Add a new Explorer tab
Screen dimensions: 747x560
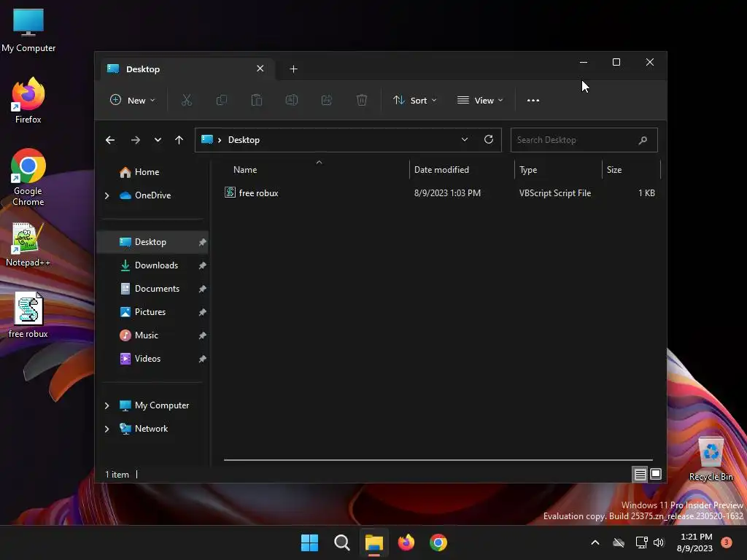coord(293,69)
